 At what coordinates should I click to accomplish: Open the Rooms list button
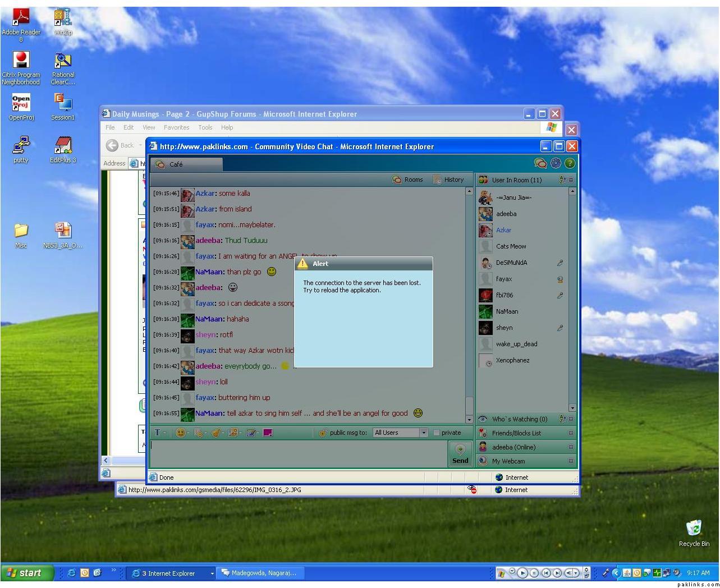point(408,180)
